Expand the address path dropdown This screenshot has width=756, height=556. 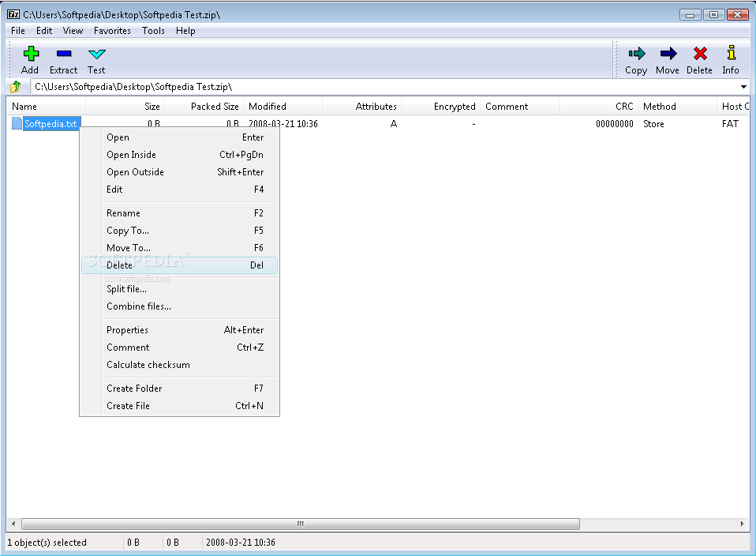[x=743, y=87]
